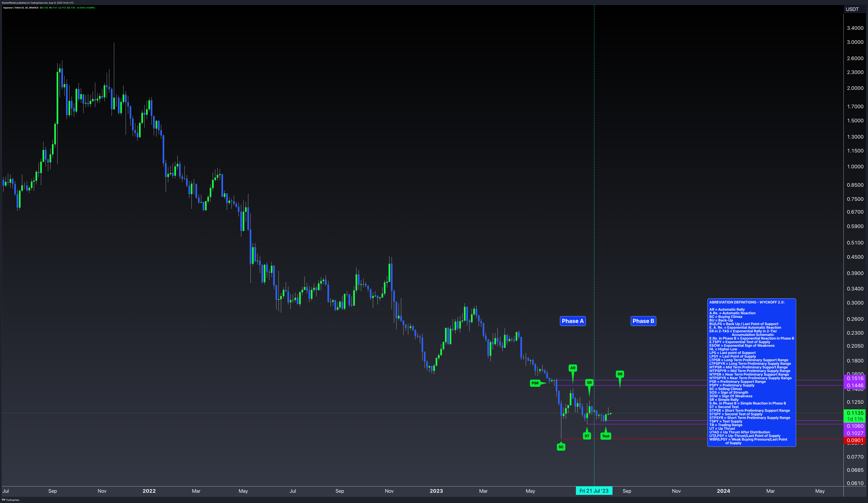Click the Algorand / TetherUS symbol title
The width and height of the screenshot is (868, 503).
point(21,8)
